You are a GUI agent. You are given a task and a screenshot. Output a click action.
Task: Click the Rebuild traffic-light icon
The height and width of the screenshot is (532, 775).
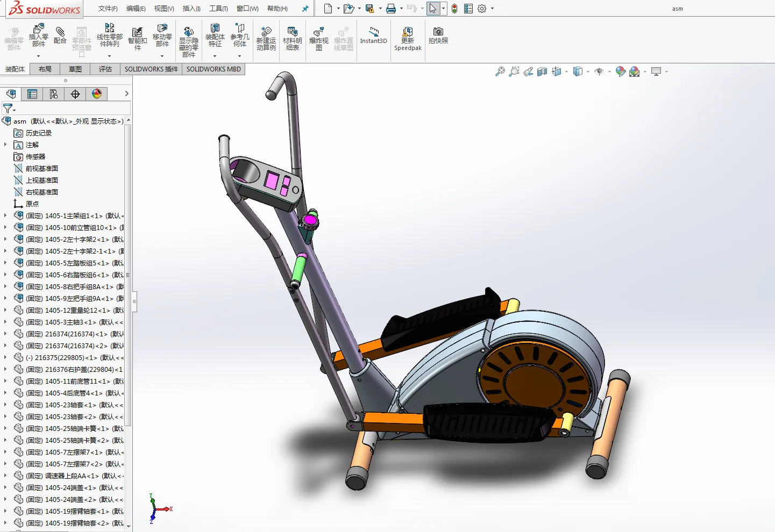[454, 9]
